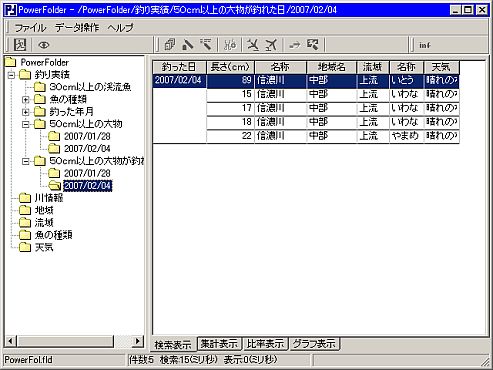Click the tree scrollbar right arrow
Viewport: 493px width, 370px height.
[138, 341]
